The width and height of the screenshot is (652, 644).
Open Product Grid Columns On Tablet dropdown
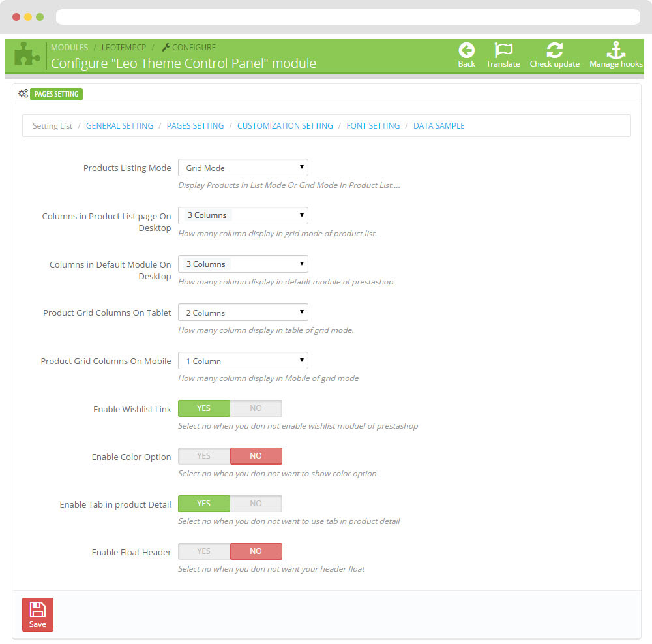243,313
